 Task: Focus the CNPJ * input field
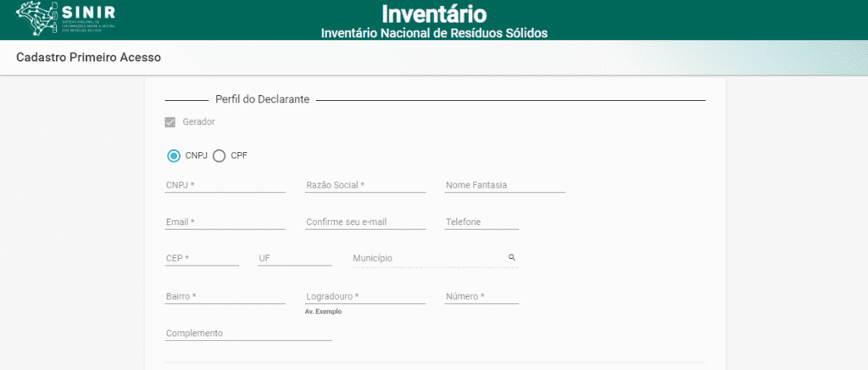tap(225, 186)
